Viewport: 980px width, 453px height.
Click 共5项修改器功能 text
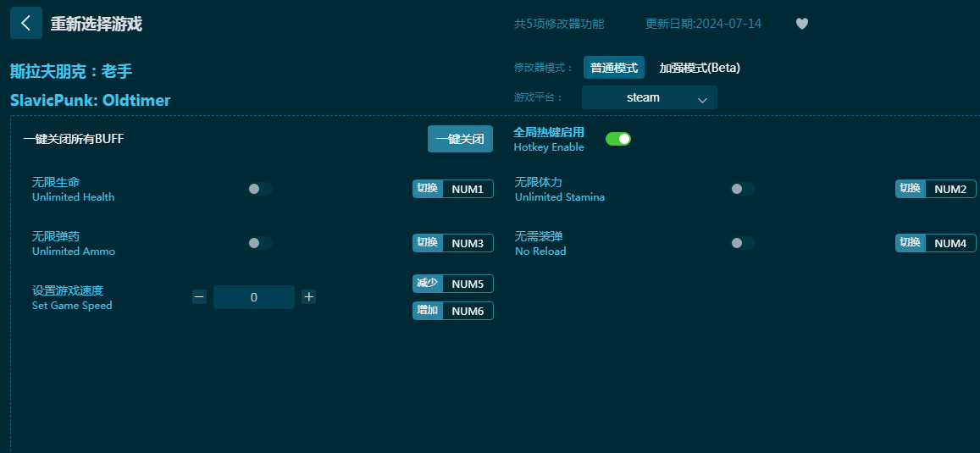[559, 24]
